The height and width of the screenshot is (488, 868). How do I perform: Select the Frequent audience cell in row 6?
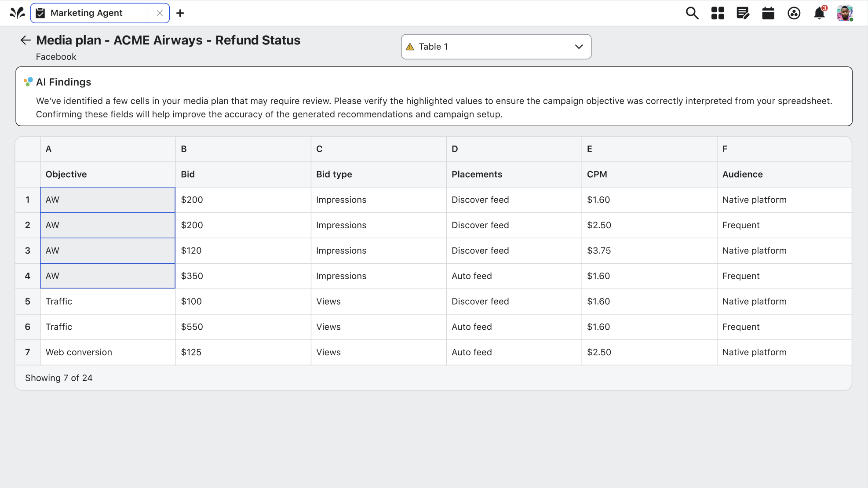pos(784,327)
